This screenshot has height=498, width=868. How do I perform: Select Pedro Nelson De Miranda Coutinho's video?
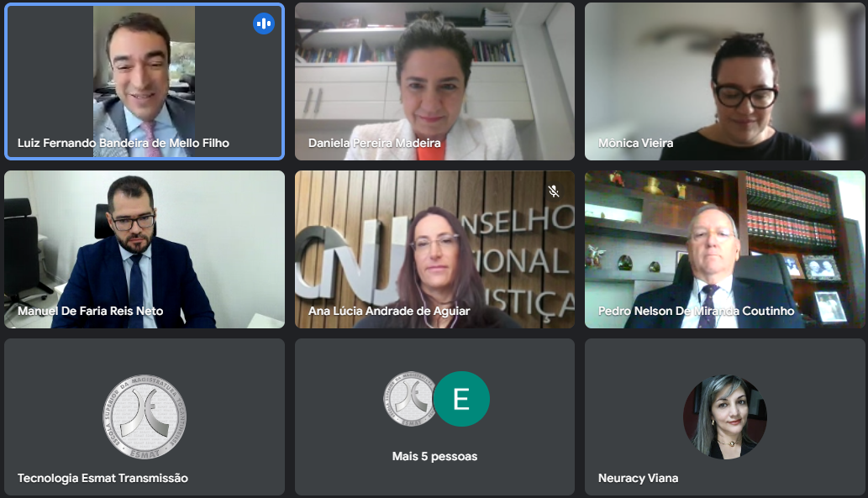coord(724,249)
